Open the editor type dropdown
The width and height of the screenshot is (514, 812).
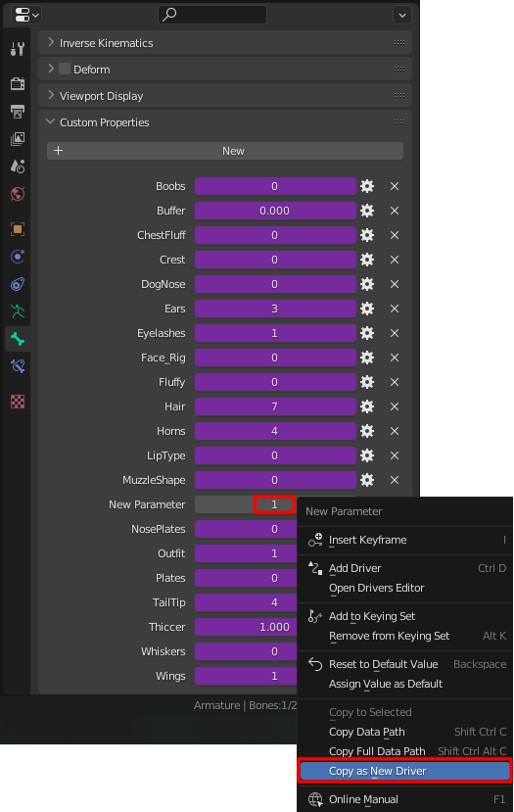(x=25, y=15)
